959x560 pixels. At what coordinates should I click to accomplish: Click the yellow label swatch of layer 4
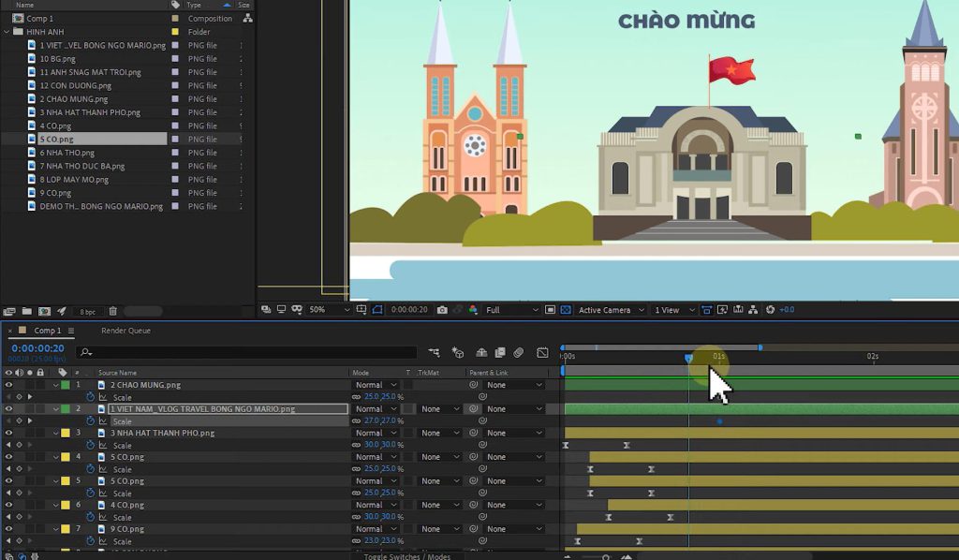(66, 456)
